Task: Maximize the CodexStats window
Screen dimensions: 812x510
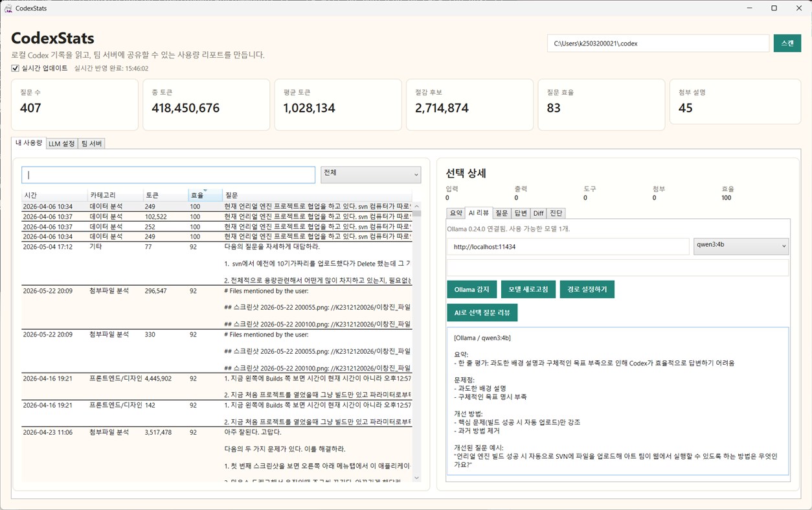Action: pos(774,8)
